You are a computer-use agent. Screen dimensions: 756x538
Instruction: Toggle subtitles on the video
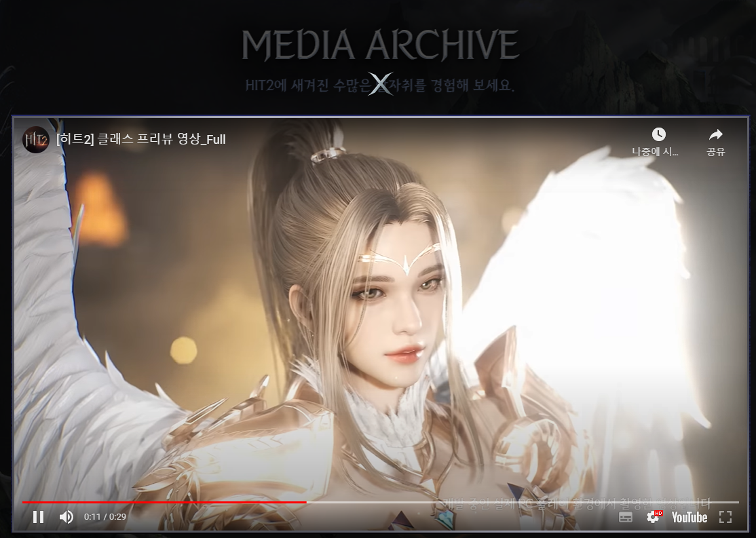625,517
